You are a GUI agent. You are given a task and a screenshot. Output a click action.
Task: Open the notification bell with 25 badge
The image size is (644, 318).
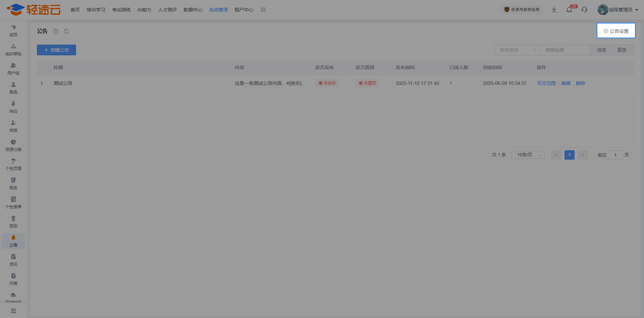tap(569, 10)
